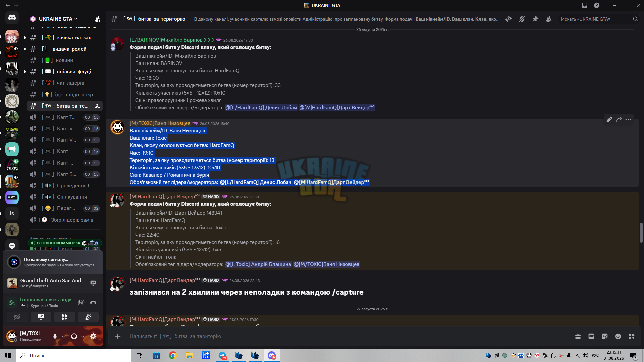Attach a file with plus button

(x=118, y=336)
